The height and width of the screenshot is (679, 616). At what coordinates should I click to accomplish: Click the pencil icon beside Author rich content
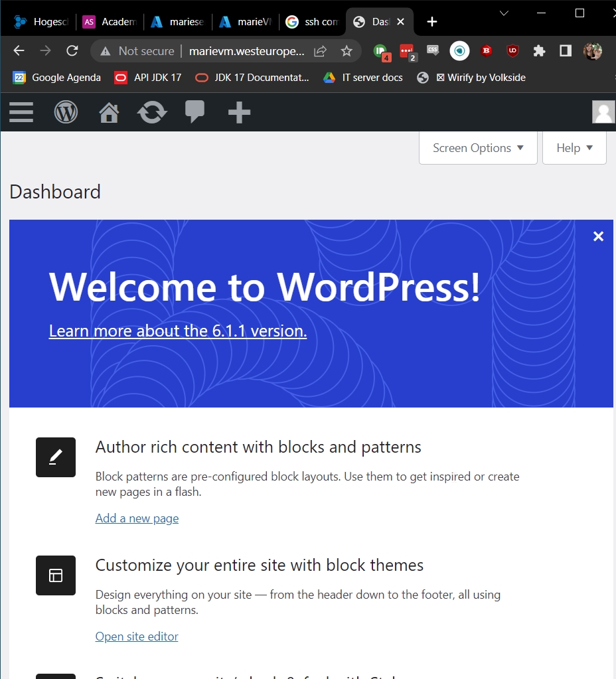pos(56,457)
